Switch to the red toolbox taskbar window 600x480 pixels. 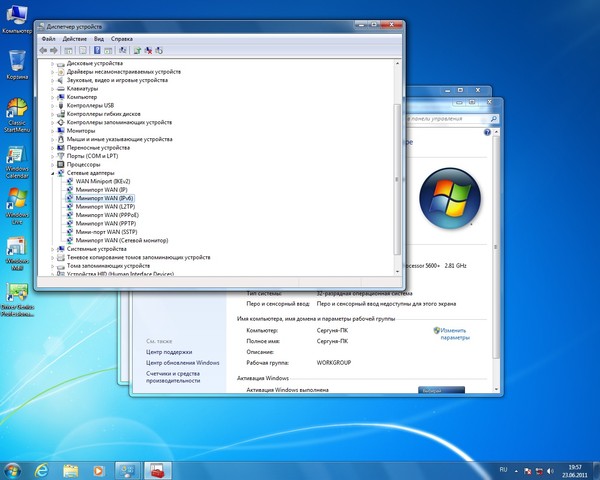[x=157, y=471]
